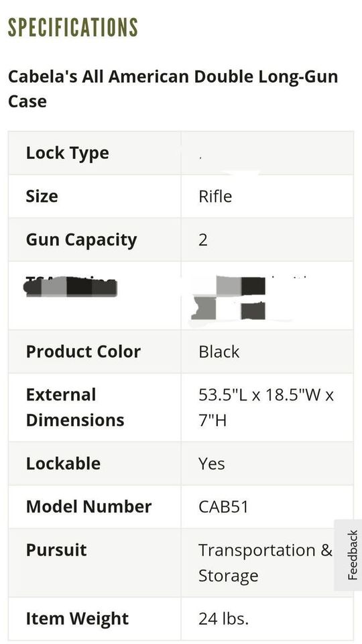Click the gun capacity value 2

tap(203, 240)
